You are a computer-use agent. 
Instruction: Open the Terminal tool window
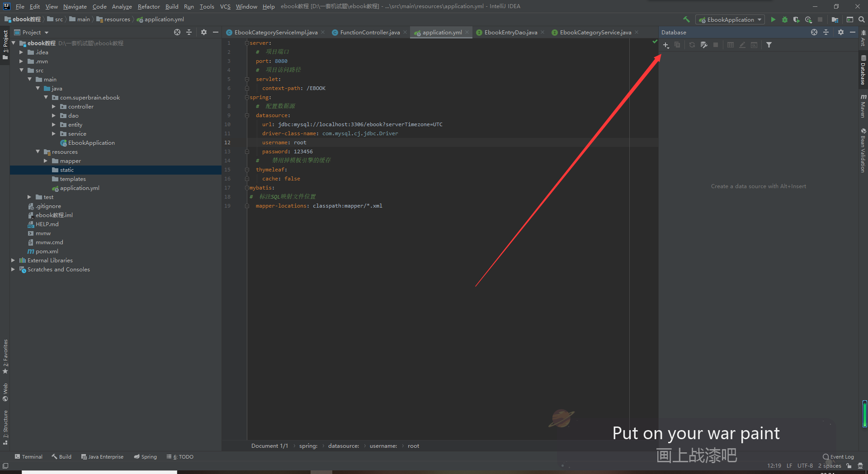point(28,456)
